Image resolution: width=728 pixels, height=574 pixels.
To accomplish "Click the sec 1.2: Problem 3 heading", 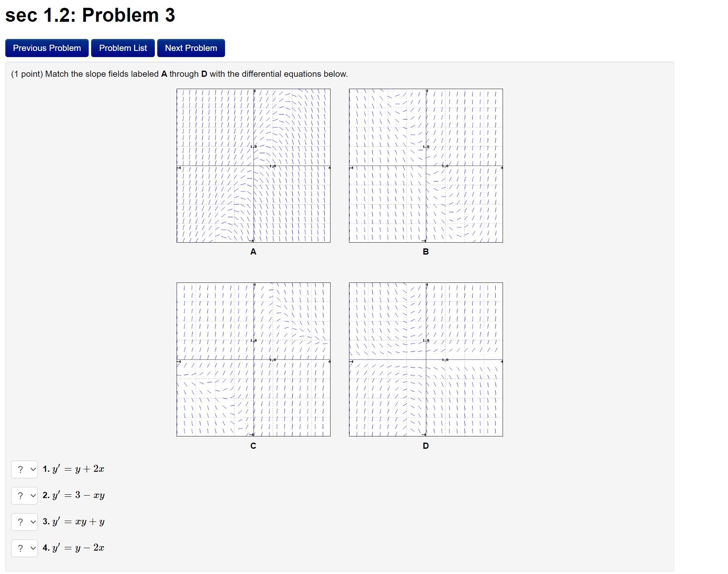I will 90,15.
